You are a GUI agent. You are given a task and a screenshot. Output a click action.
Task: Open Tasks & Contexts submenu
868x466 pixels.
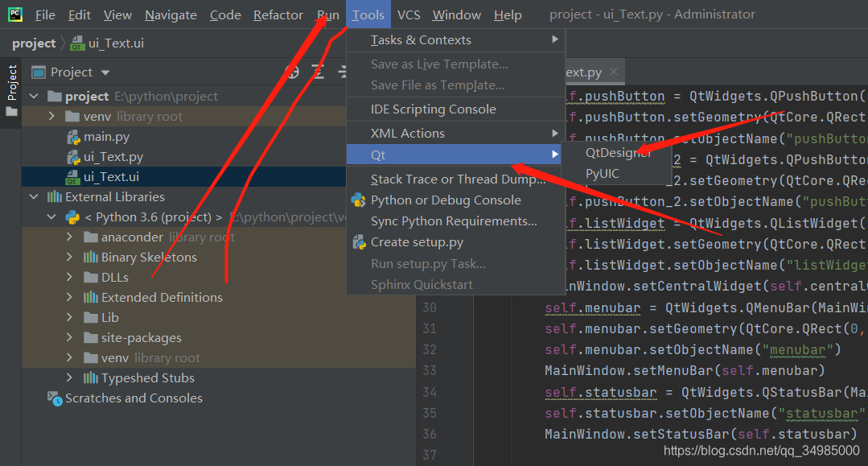click(x=455, y=40)
